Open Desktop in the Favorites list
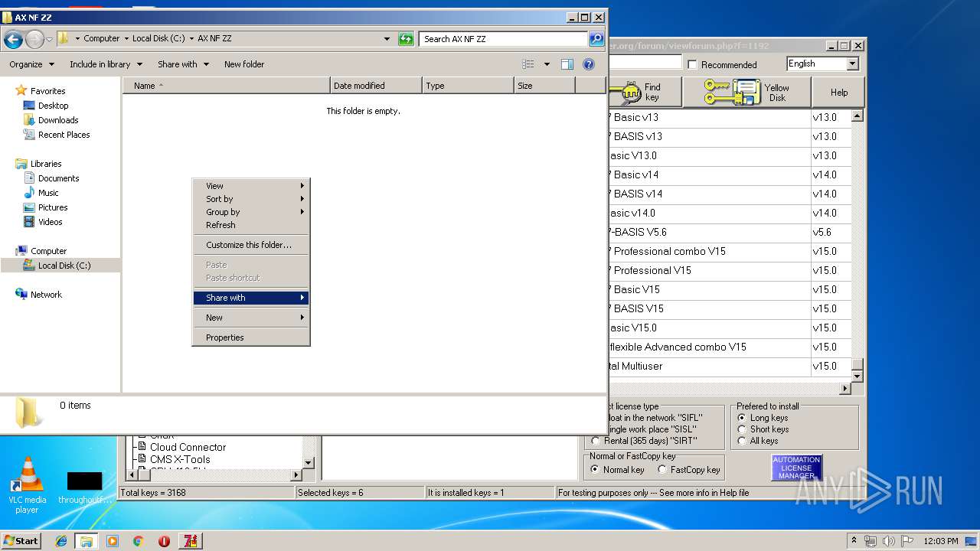The image size is (980, 551). coord(53,106)
